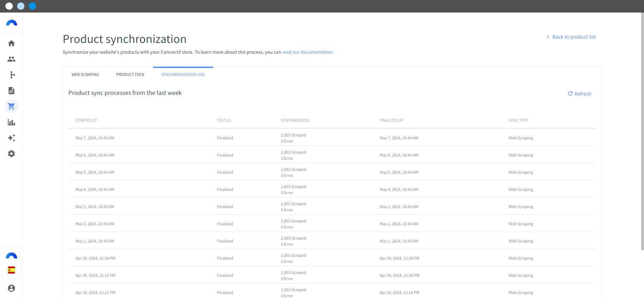This screenshot has width=644, height=299.
Task: Open the Content document icon
Action: pyautogui.click(x=11, y=91)
